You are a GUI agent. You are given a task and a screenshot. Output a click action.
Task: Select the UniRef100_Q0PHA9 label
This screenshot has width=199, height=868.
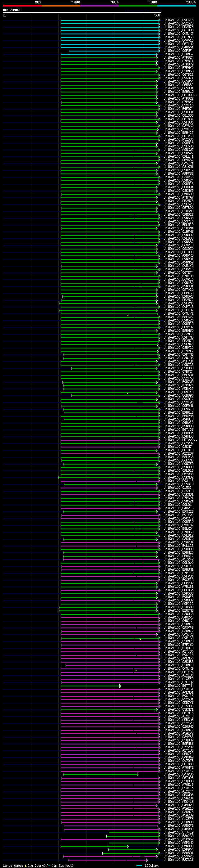pos(179,757)
